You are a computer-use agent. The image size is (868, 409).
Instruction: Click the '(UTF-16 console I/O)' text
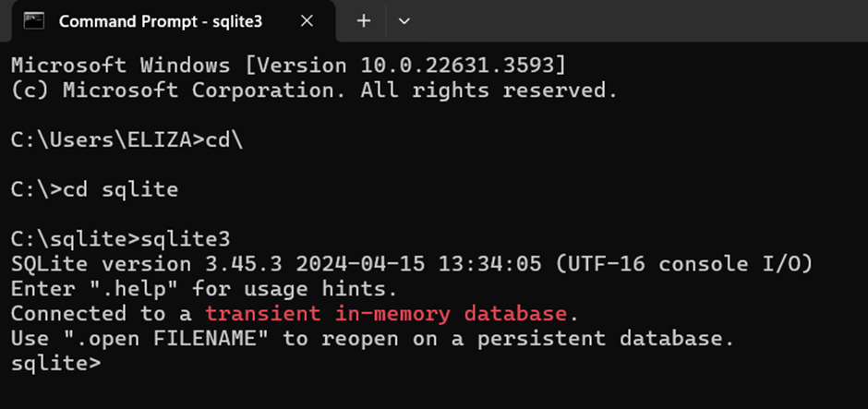tap(683, 264)
